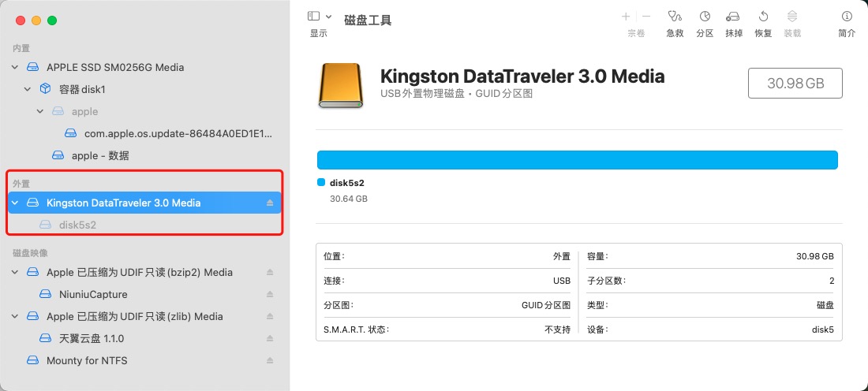Click the 磁盘映像 sidebar section header
Screen dimensions: 868x391
click(x=30, y=253)
